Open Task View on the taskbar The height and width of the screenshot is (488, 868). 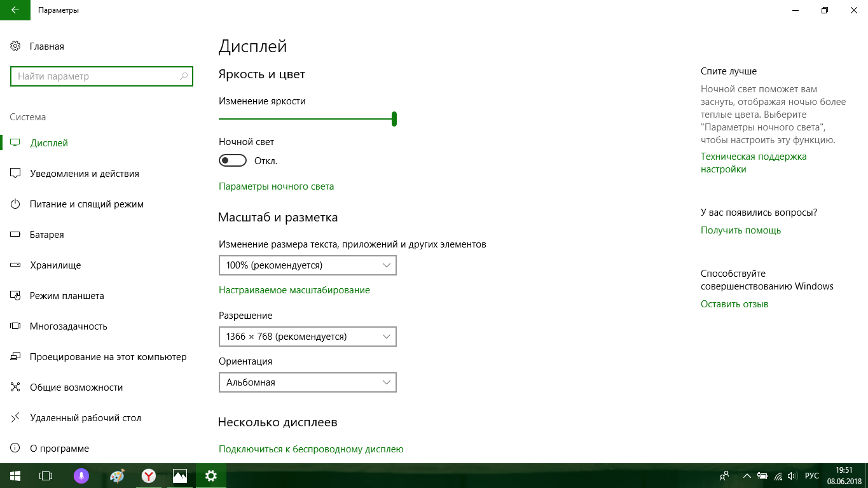45,476
